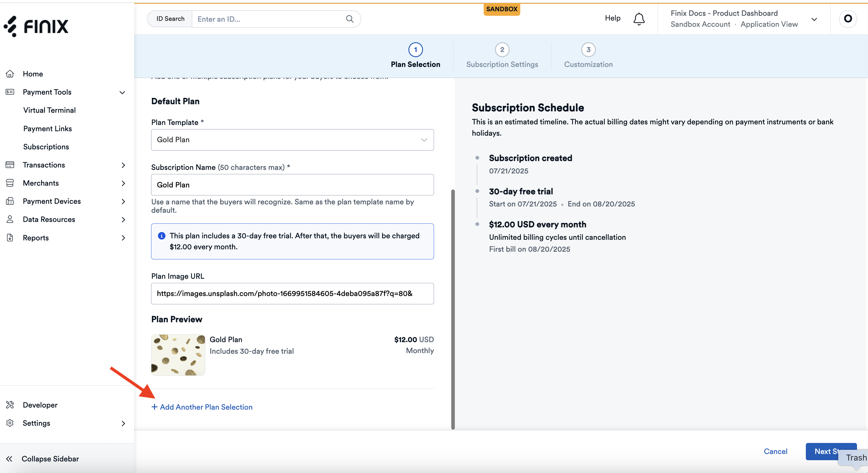
Task: Click '30-day free trial' schedule entry
Action: point(521,191)
